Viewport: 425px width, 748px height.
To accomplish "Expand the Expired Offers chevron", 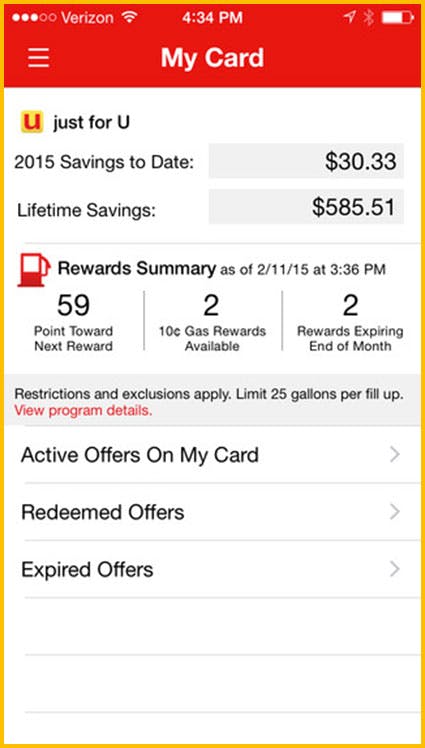I will (x=394, y=569).
